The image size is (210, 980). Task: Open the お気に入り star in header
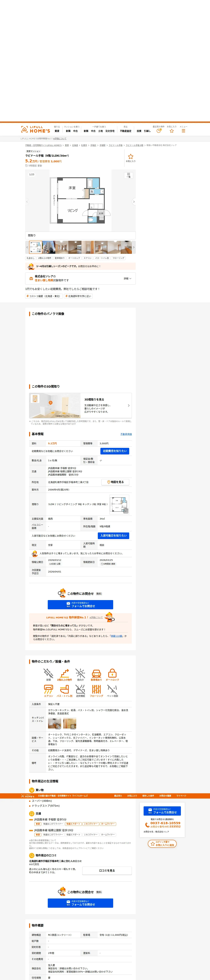[x=172, y=131]
